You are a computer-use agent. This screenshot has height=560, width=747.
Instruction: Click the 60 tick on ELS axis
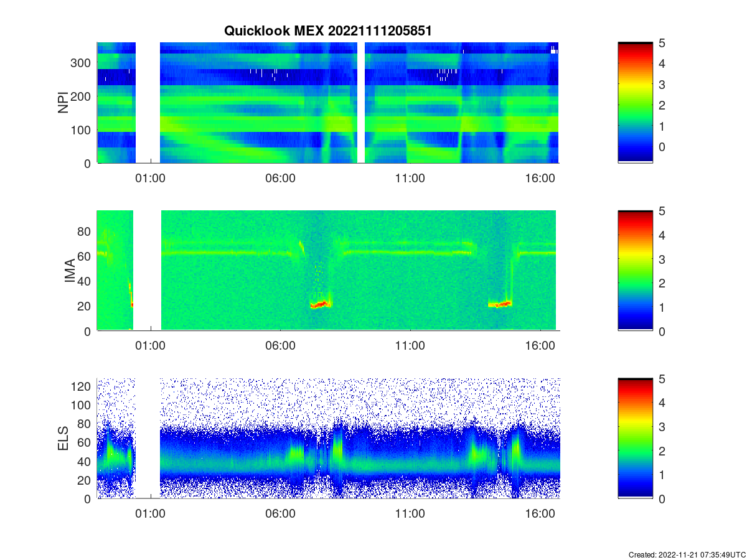[x=85, y=442]
